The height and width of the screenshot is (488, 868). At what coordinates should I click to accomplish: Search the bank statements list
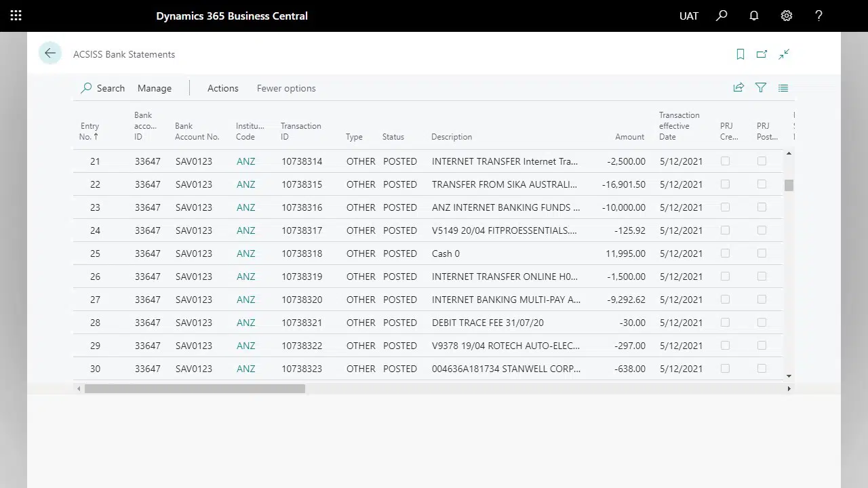point(103,88)
